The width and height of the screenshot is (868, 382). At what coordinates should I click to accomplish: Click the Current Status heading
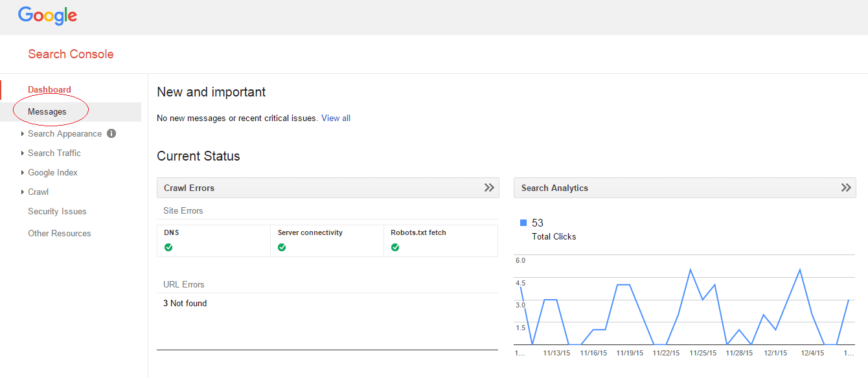[198, 156]
